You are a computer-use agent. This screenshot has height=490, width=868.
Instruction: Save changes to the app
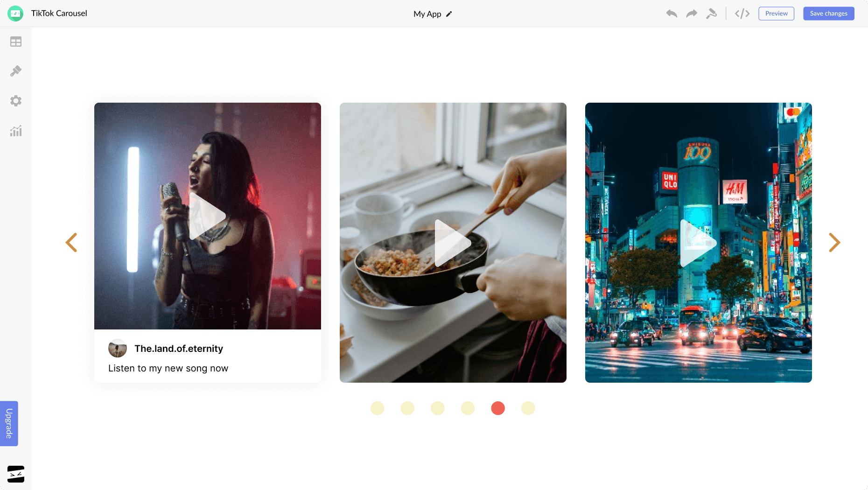828,14
